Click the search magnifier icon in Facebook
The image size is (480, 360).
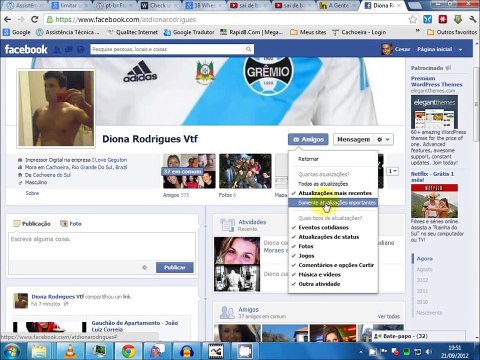[x=248, y=49]
